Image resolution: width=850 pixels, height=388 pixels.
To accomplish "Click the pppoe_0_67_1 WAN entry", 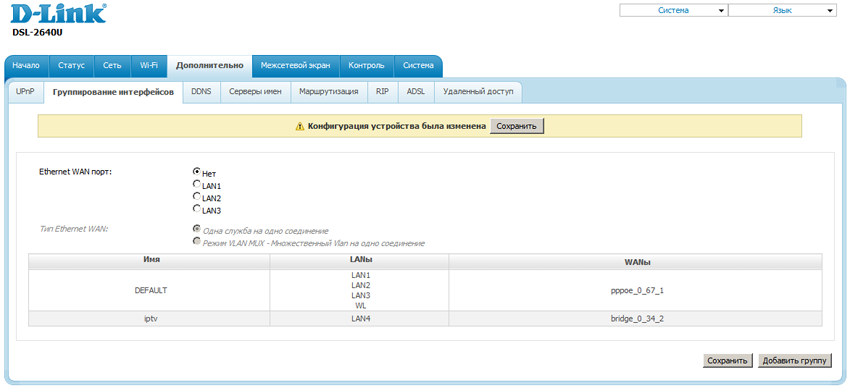I will point(637,290).
